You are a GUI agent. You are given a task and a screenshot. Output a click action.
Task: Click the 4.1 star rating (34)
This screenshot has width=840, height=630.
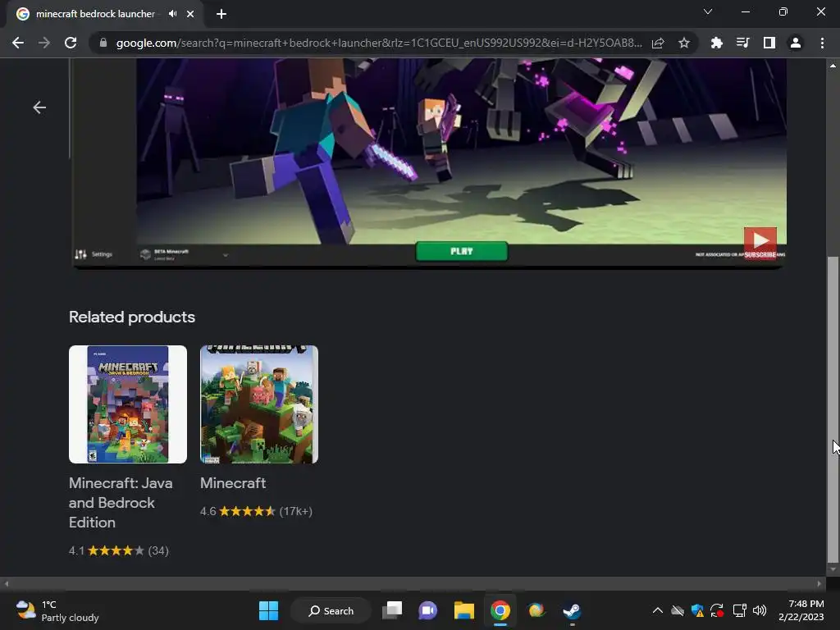119,550
